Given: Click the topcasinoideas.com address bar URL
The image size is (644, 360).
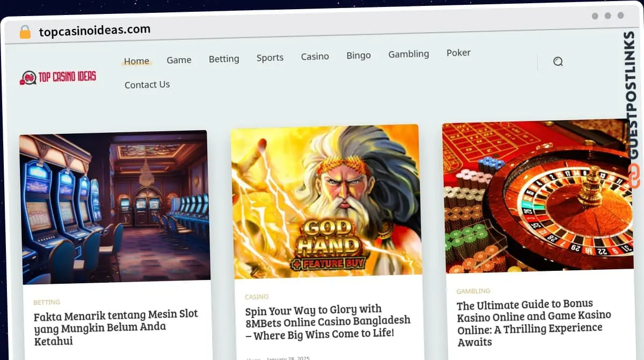Looking at the screenshot, I should [94, 31].
